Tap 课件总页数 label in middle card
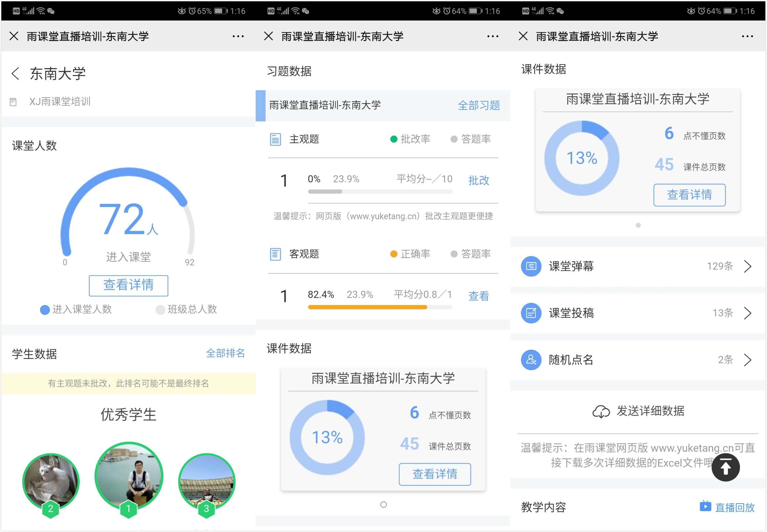This screenshot has width=767, height=532. [x=450, y=446]
